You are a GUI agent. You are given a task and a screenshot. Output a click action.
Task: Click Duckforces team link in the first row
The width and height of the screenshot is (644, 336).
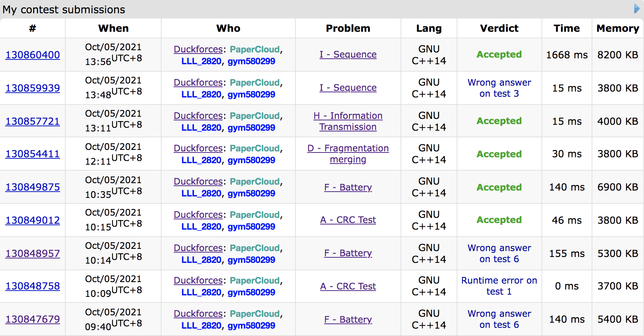coord(198,49)
